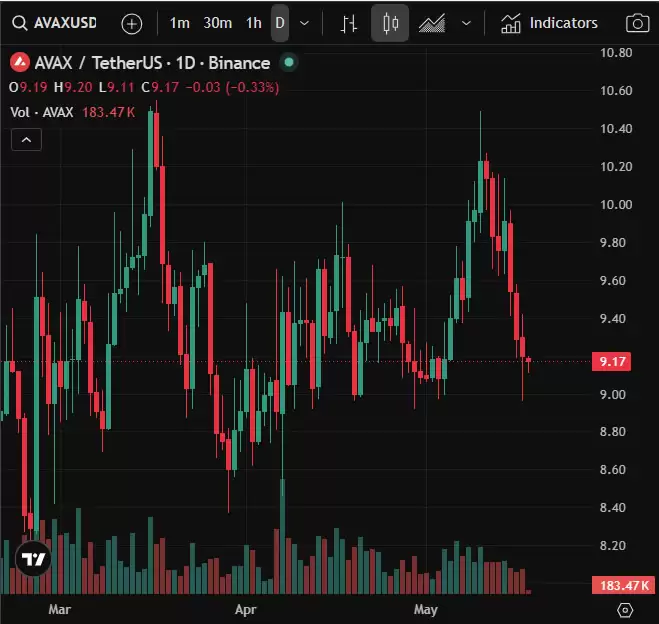The width and height of the screenshot is (659, 624).
Task: Select the bar chart style icon
Action: coord(348,23)
